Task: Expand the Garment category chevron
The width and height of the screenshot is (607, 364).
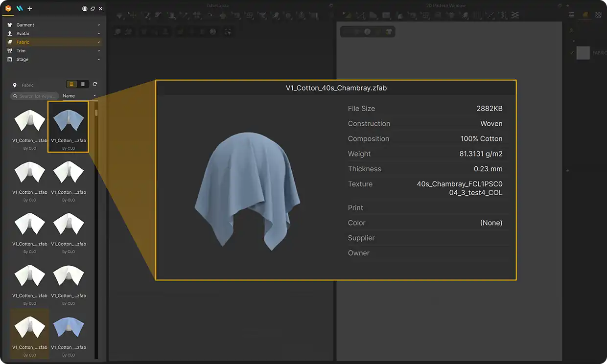Action: pyautogui.click(x=98, y=25)
